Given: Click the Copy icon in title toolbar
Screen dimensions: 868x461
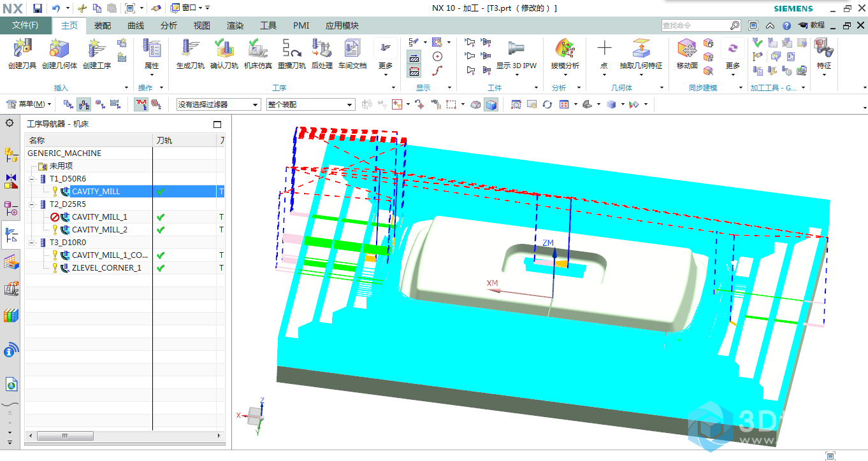Looking at the screenshot, I should [97, 8].
